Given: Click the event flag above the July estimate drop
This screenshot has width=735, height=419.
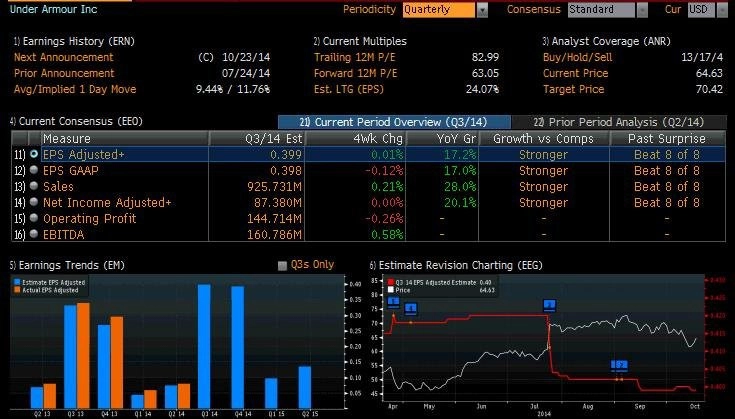Looking at the screenshot, I should [549, 305].
